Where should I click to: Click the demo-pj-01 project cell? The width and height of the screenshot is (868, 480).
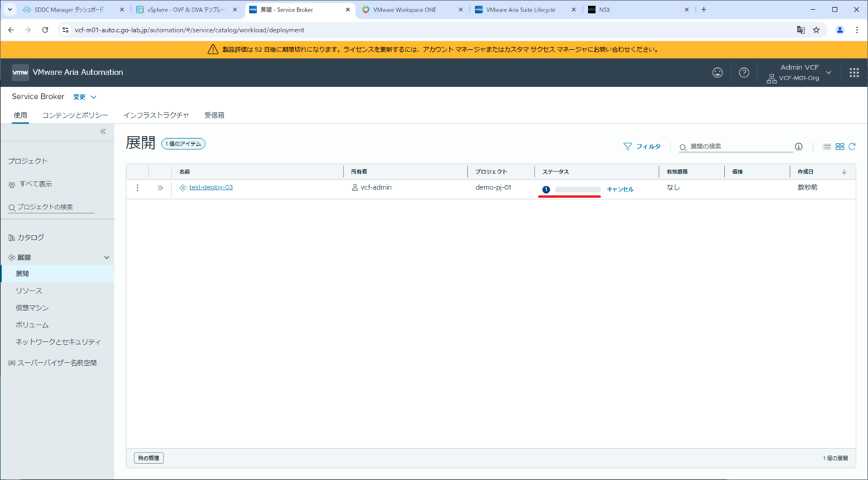493,187
